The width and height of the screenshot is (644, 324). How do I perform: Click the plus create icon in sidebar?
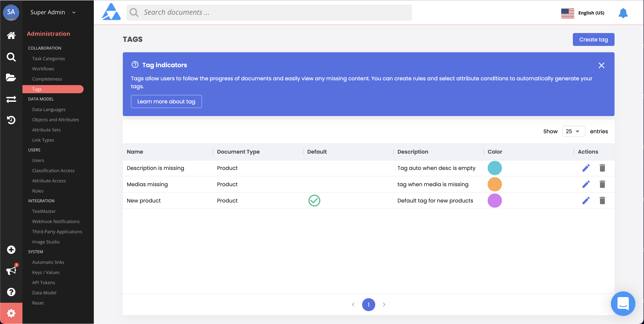[11, 250]
